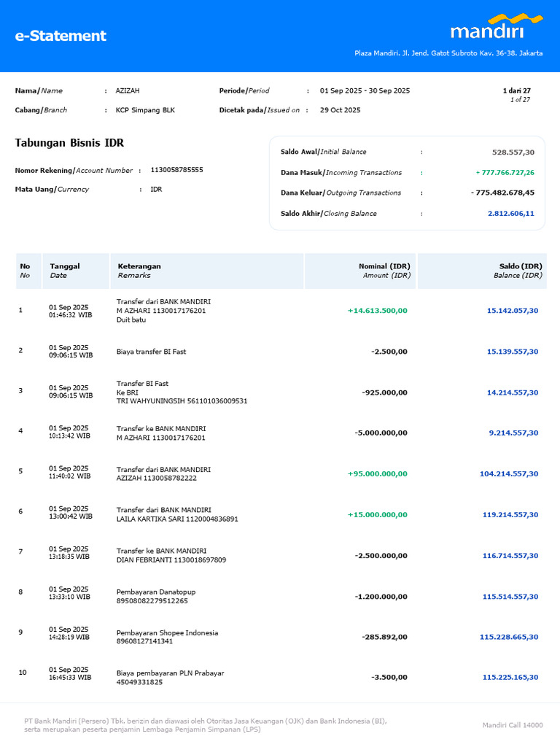560x747 pixels.
Task: Click amount -5.000.000,00 in row 4
Action: [x=381, y=433]
